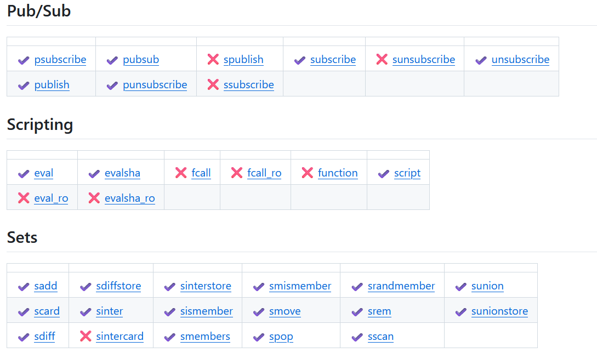Open the punsubscribe command link
The image size is (597, 364).
155,84
